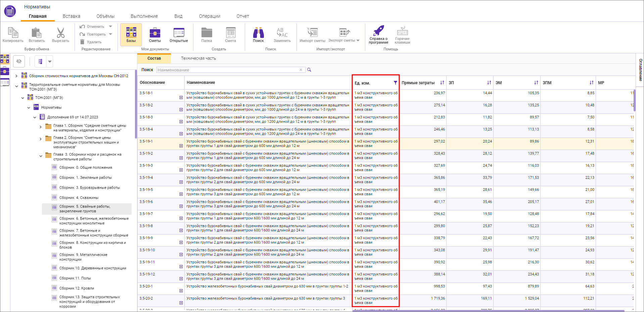Collapse the Глава 3 tree node

tap(41, 156)
